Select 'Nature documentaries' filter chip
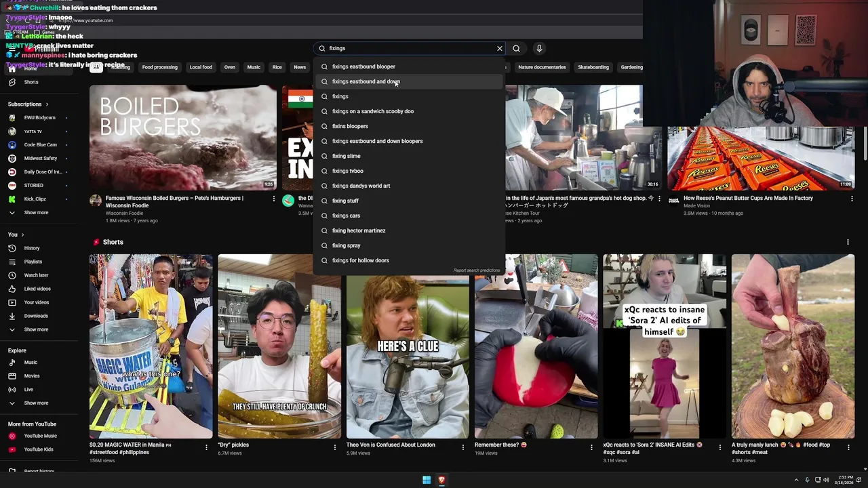Viewport: 868px width, 488px height. (542, 67)
